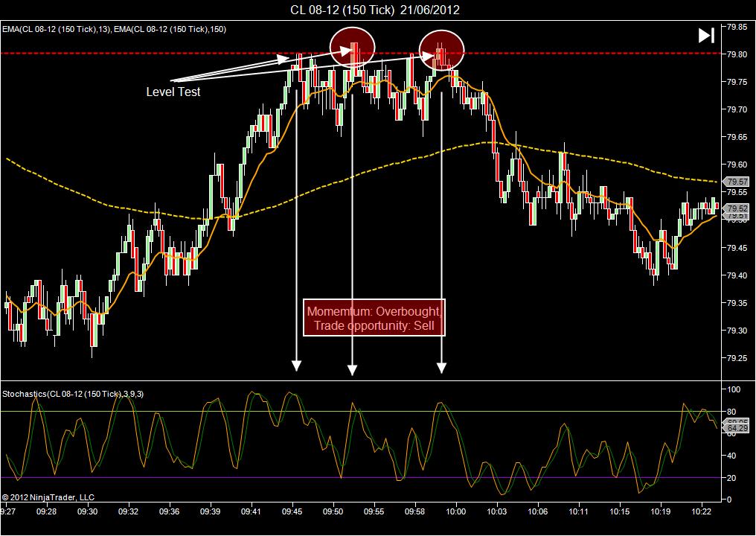Click the 10:15 time axis label
This screenshot has width=756, height=536.
point(620,511)
